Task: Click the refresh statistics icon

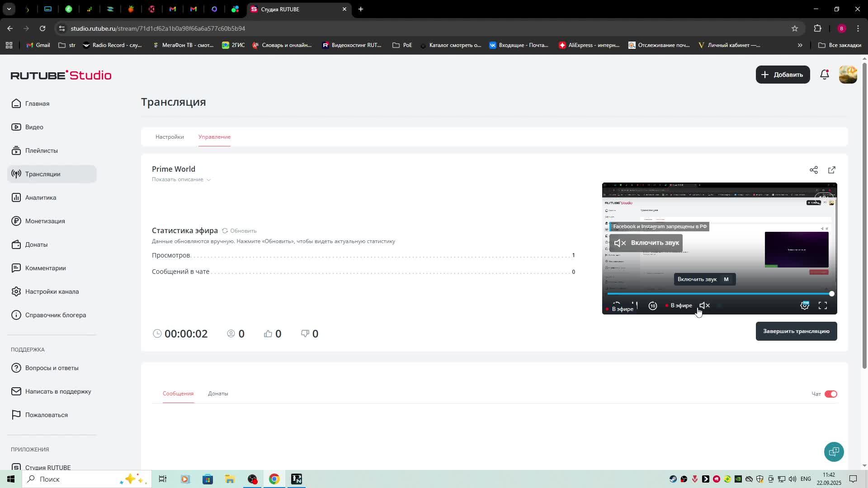Action: tap(225, 231)
